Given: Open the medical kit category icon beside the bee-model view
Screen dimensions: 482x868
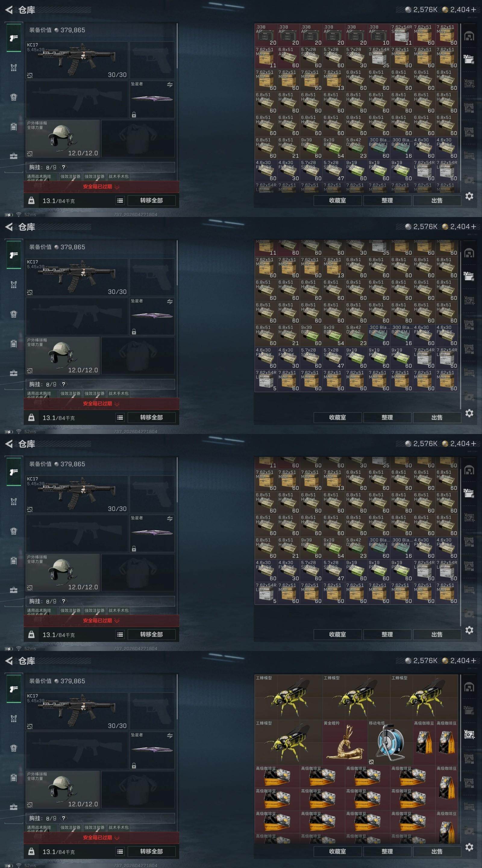Looking at the screenshot, I should click(x=14, y=807).
